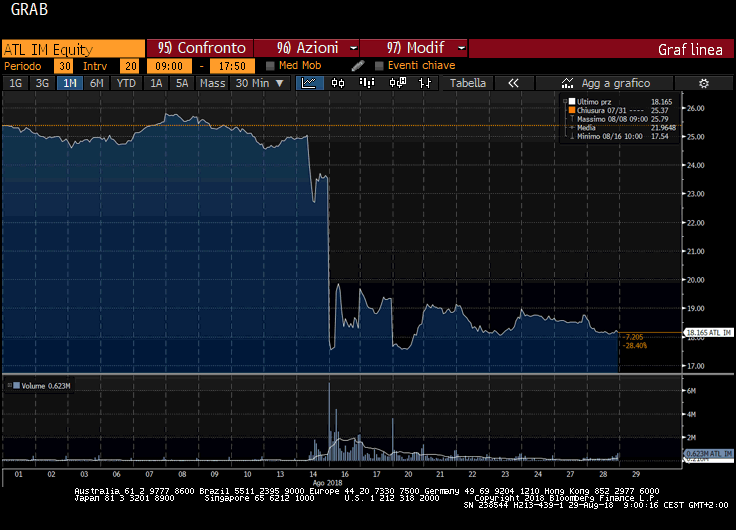
Task: Click the pencil annotation icon
Action: 358,66
